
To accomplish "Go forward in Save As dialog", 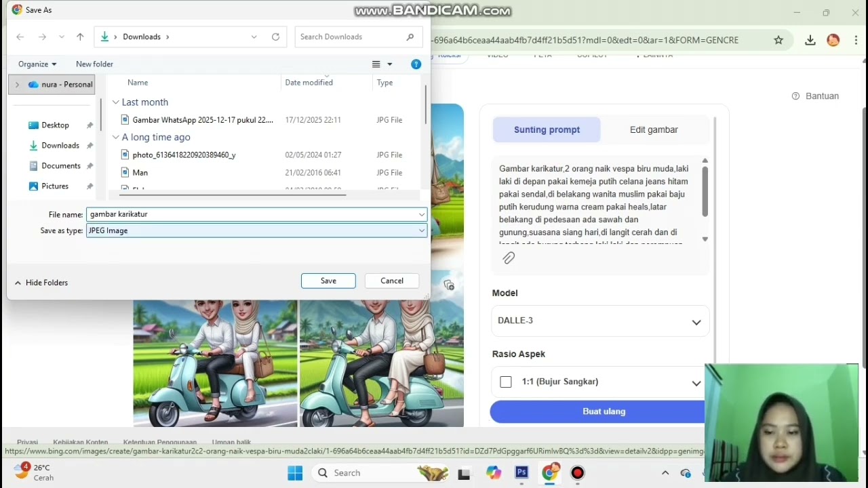I will tap(43, 37).
